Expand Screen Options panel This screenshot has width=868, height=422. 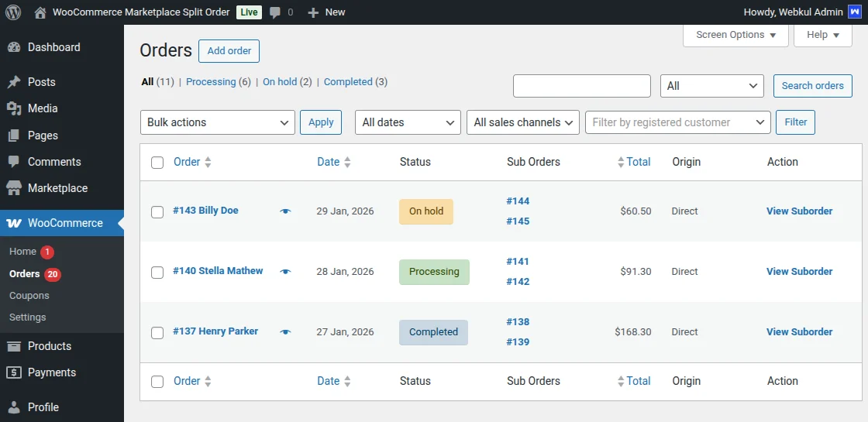click(x=735, y=35)
